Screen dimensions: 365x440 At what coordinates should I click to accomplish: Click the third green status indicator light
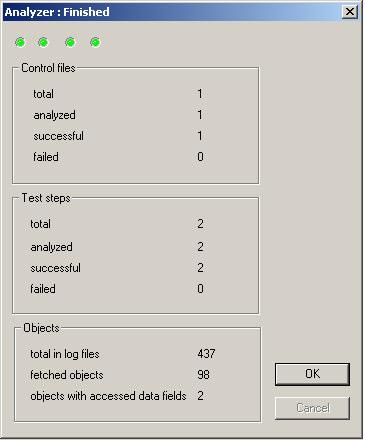70,42
